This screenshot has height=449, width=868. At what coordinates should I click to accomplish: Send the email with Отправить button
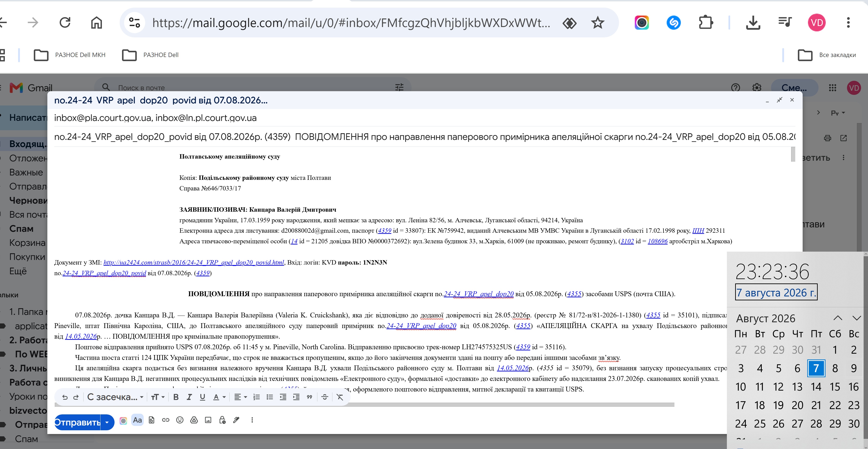point(78,422)
